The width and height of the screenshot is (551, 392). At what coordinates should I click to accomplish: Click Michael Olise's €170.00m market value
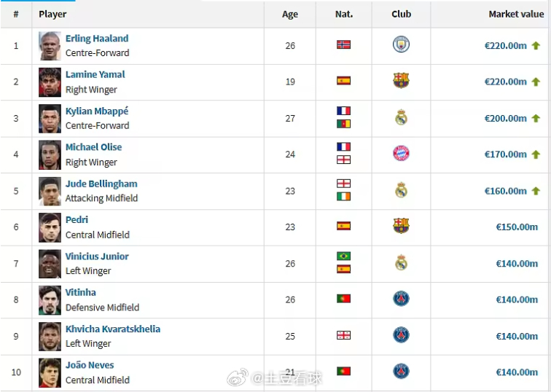[x=505, y=154]
